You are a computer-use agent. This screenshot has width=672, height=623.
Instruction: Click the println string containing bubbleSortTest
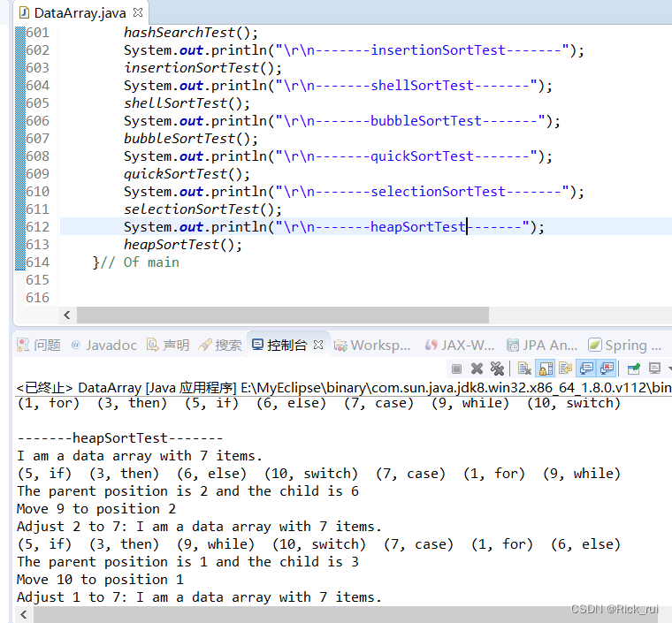click(411, 121)
